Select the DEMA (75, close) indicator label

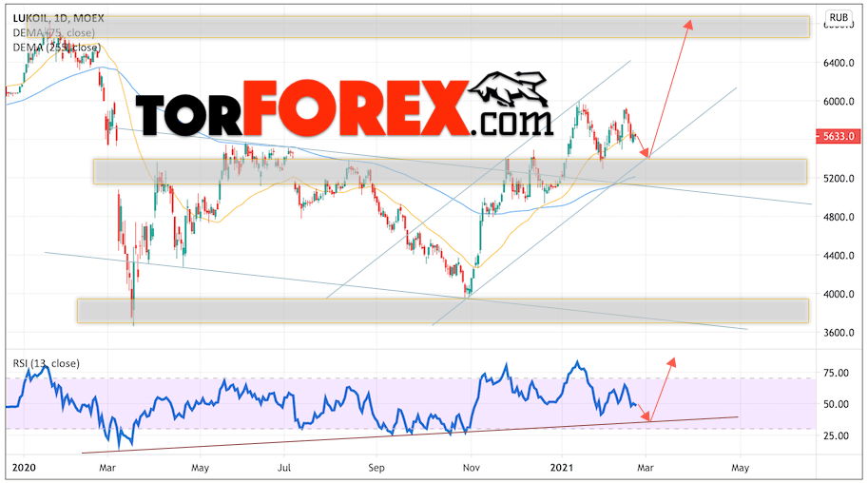coord(53,32)
